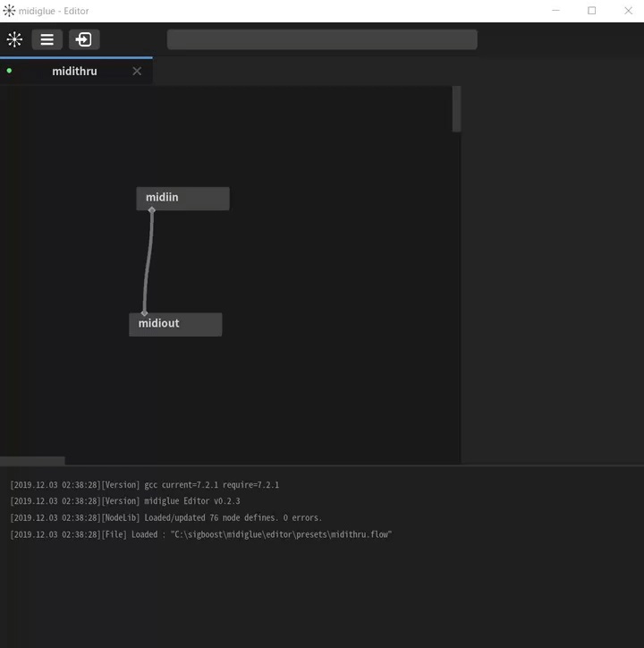
Task: Maximize the midiglue Editor window
Action: 591,11
